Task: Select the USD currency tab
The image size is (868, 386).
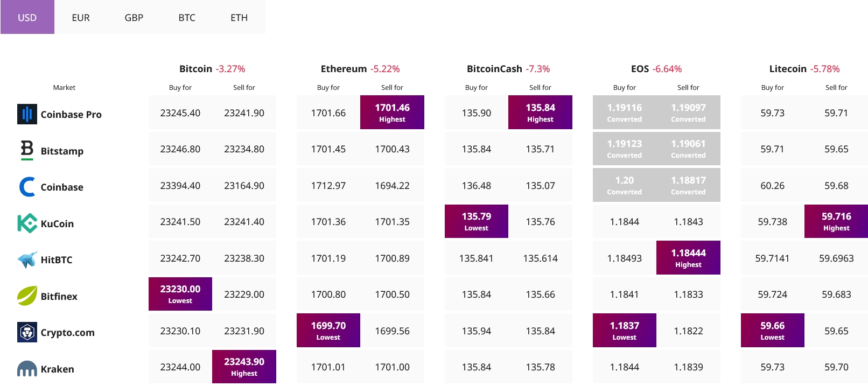Action: pyautogui.click(x=27, y=17)
